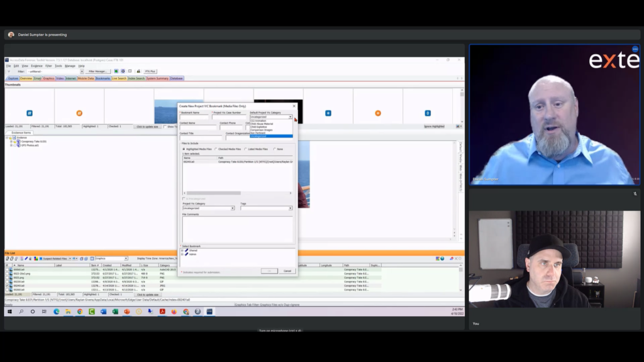This screenshot has height=362, width=644.
Task: Uncheck the 002401a0 file row checkbox
Action: [x=7, y=286]
